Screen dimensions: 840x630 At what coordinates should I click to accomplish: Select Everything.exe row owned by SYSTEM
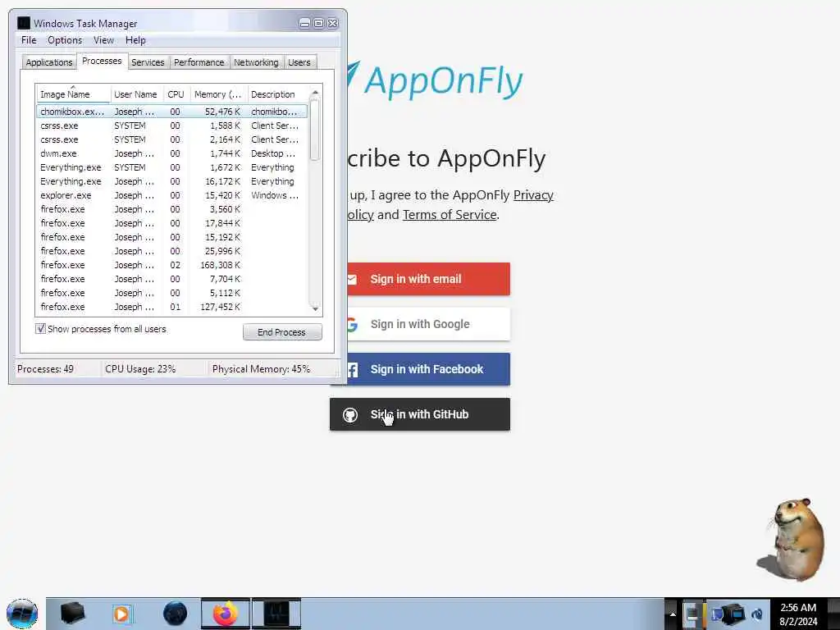(172, 167)
